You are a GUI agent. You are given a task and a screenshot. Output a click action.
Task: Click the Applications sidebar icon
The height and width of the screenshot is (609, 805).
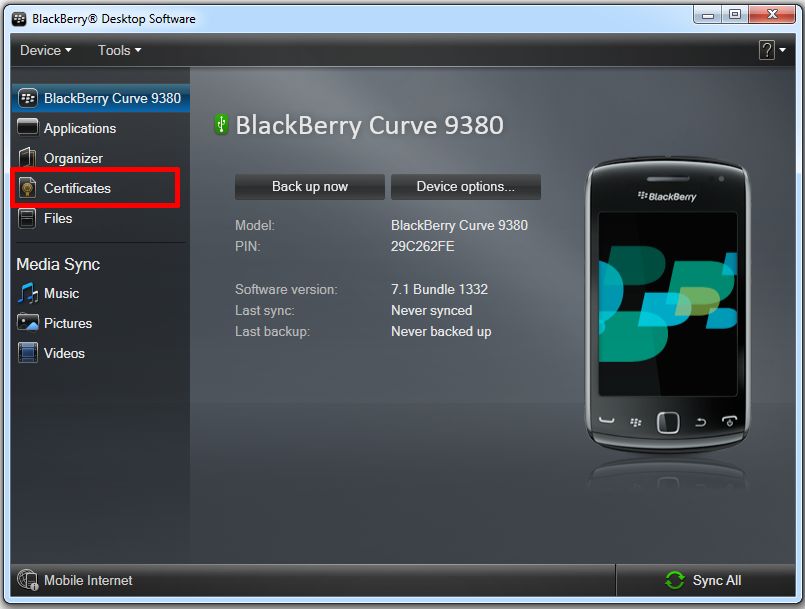tap(28, 127)
